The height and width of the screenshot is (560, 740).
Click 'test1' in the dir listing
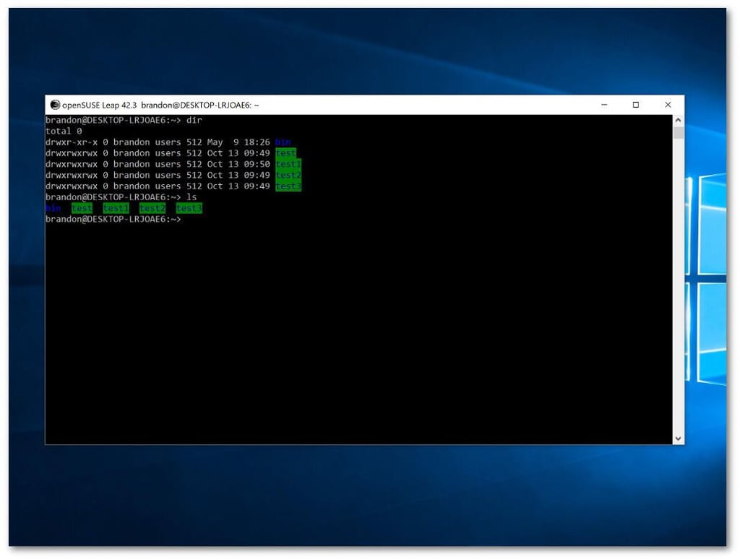[x=288, y=164]
